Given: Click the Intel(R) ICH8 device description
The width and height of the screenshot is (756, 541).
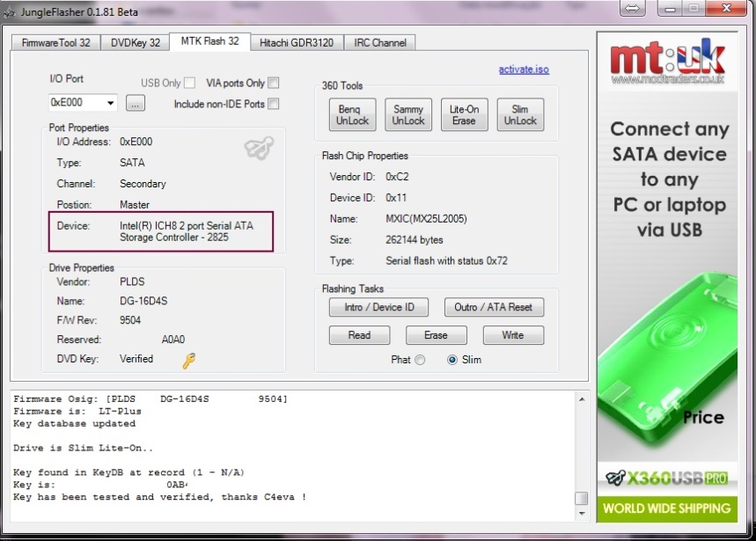Looking at the screenshot, I should point(187,231).
